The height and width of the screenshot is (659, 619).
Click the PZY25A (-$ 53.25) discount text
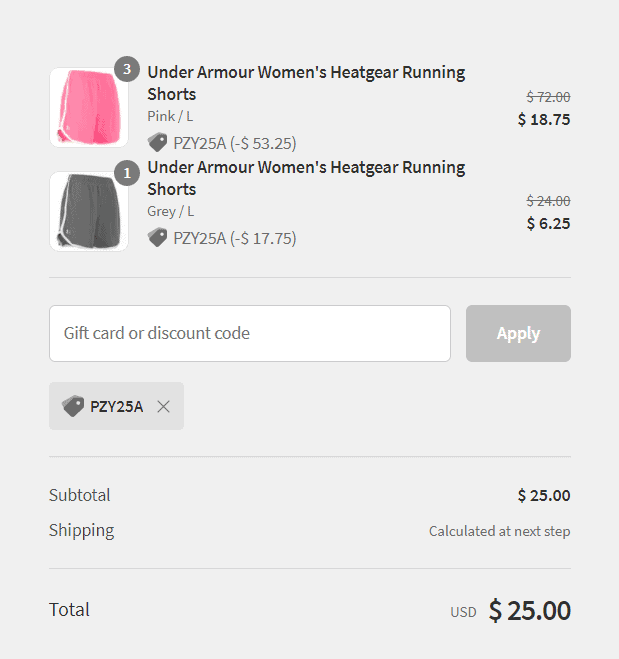point(234,143)
